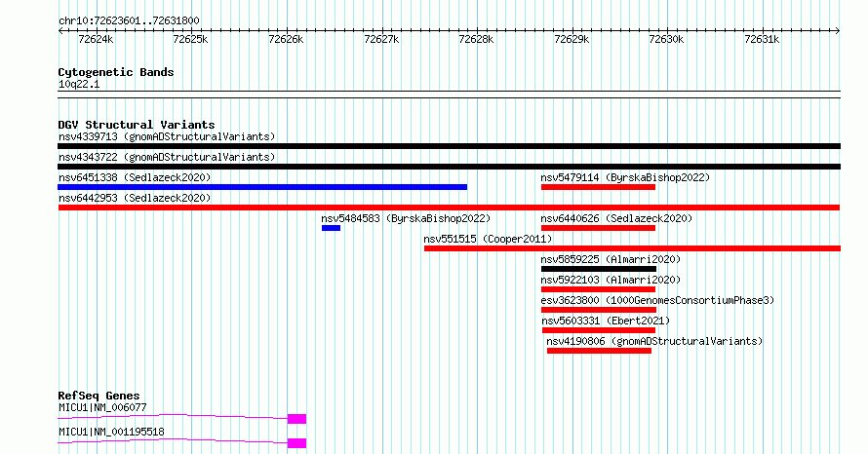Open the nsv6451338 (Sedlazeck2020) label
The width and height of the screenshot is (868, 454).
tap(135, 177)
